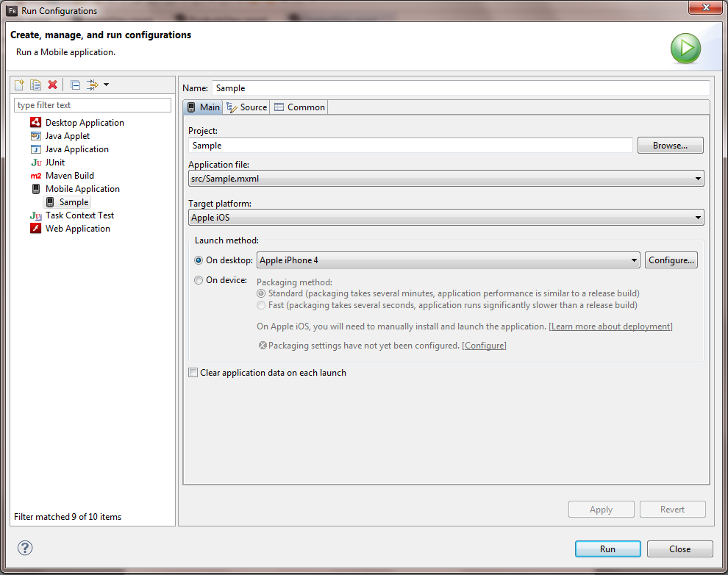Create a new launch configuration
This screenshot has height=575, width=728.
[20, 85]
